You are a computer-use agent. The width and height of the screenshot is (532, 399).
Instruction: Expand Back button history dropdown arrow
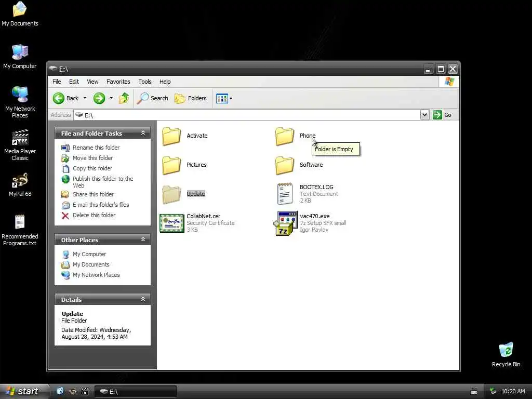85,98
